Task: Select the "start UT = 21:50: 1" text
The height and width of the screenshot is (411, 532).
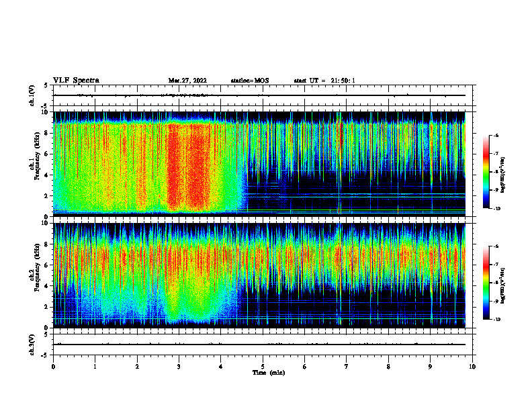Action: (x=324, y=81)
